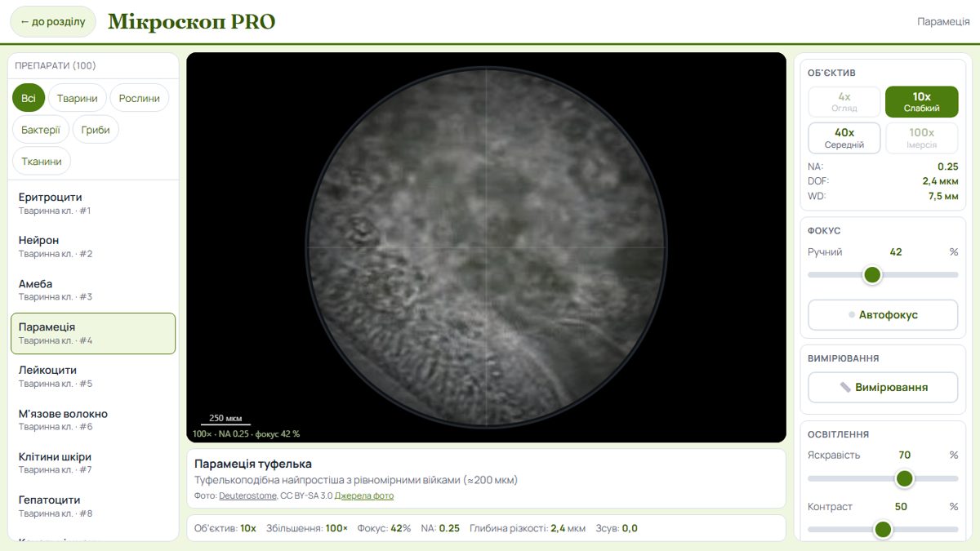Activate the «Вимірювання» ruler tool

(x=883, y=388)
